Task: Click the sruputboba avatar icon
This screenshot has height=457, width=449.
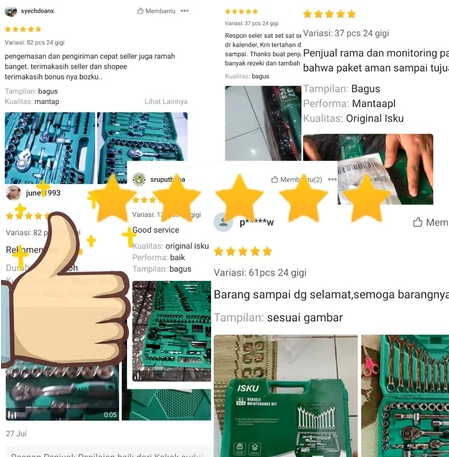Action: click(x=139, y=179)
